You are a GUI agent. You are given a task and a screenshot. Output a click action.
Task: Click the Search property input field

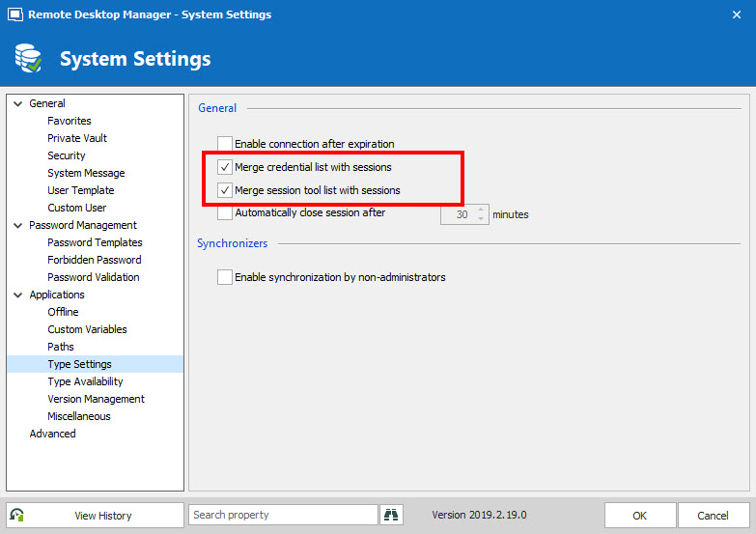click(x=282, y=516)
